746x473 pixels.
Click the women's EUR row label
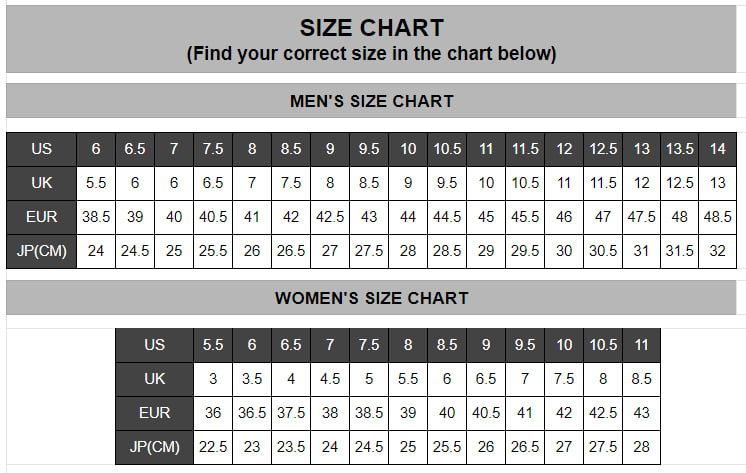[x=154, y=413]
